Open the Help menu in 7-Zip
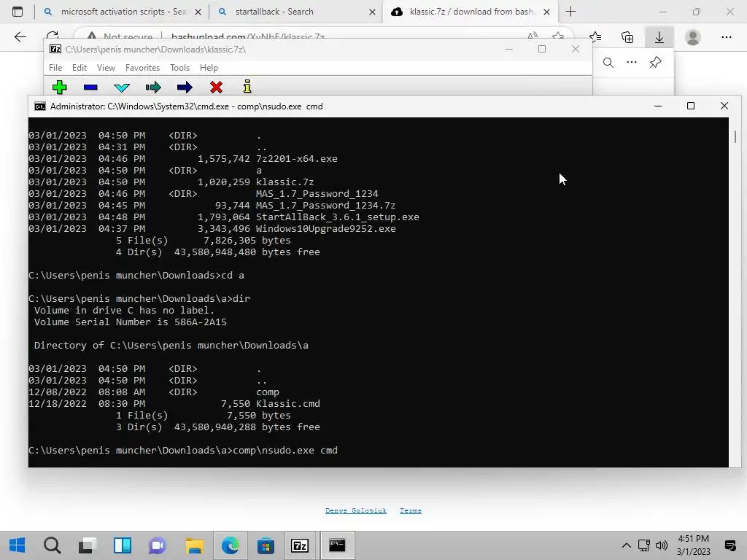Viewport: 747px width, 560px height. (209, 68)
